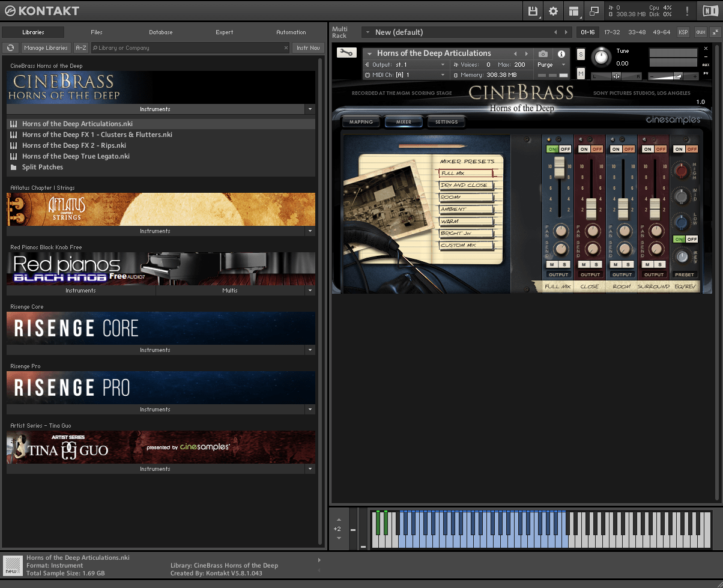The width and height of the screenshot is (723, 588).
Task: Click the minimized view icon
Action: point(594,11)
